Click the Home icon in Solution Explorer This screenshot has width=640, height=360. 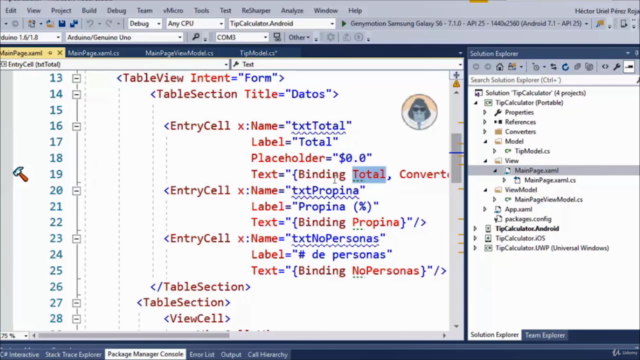pyautogui.click(x=500, y=67)
